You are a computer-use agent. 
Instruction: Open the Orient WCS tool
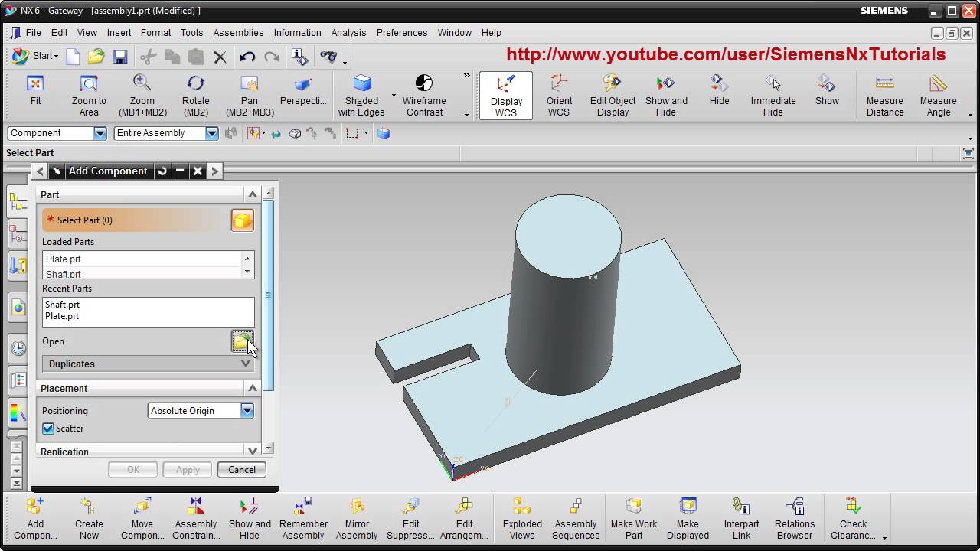[559, 83]
